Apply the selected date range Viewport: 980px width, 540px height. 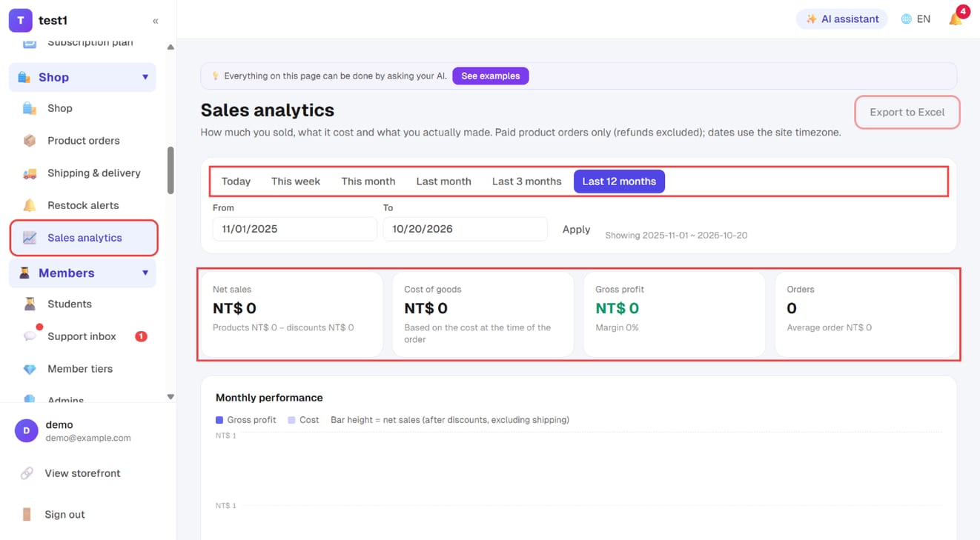tap(576, 230)
